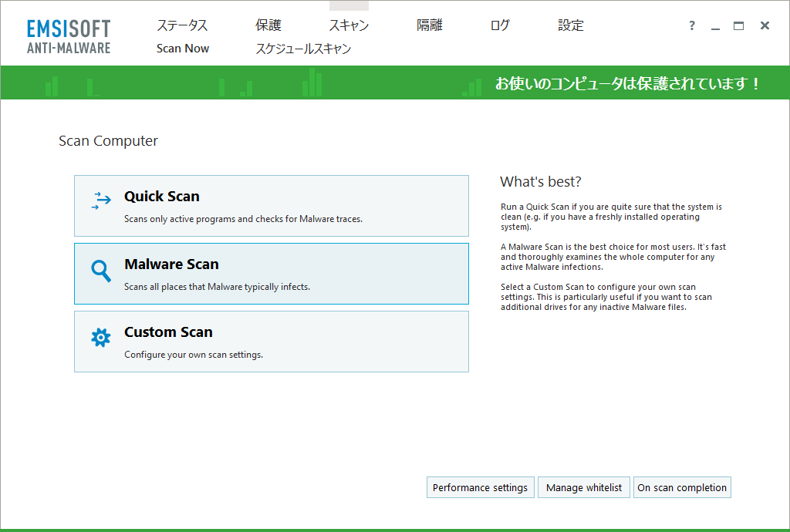790x532 pixels.
Task: Open the 設定 settings menu
Action: coord(570,25)
